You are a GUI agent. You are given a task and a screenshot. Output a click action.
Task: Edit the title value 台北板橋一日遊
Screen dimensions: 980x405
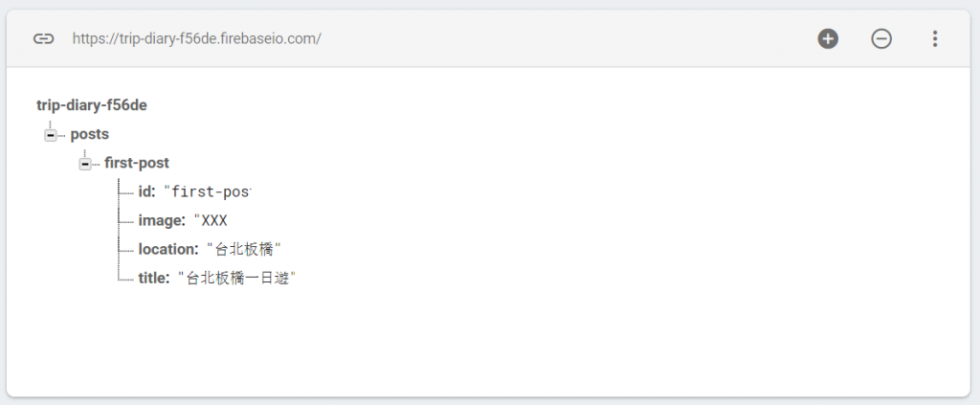click(x=236, y=278)
